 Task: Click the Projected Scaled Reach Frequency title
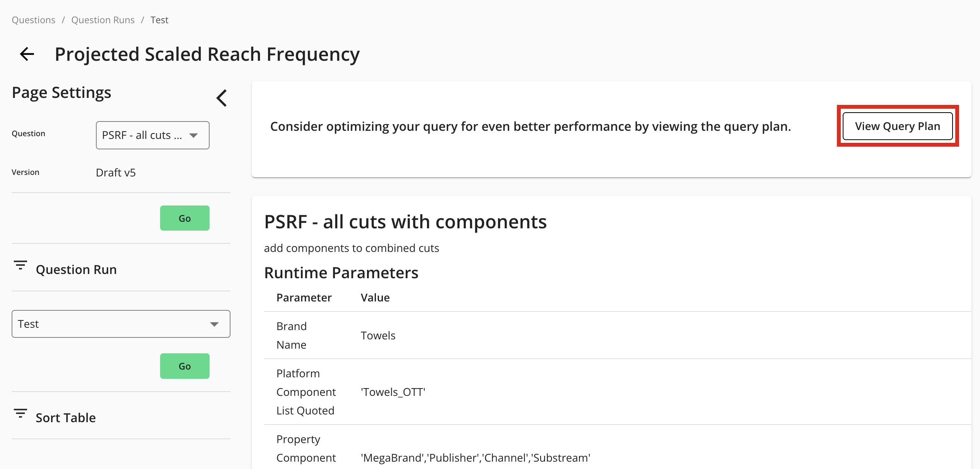point(207,54)
